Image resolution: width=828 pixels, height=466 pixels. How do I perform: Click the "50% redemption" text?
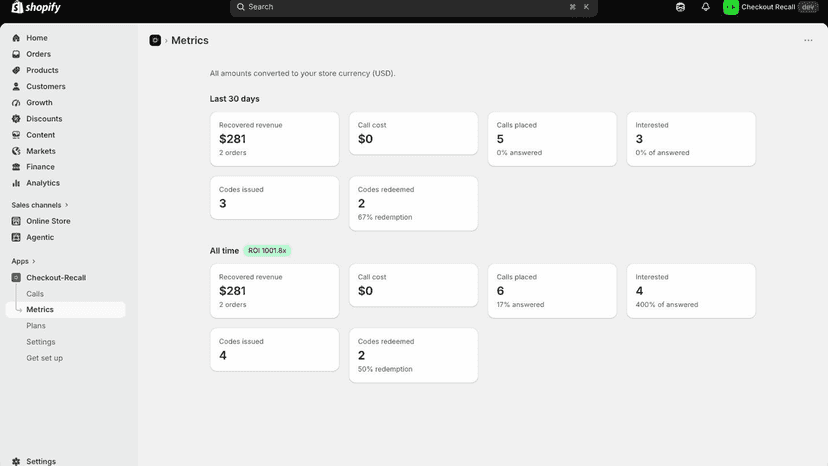pos(385,369)
